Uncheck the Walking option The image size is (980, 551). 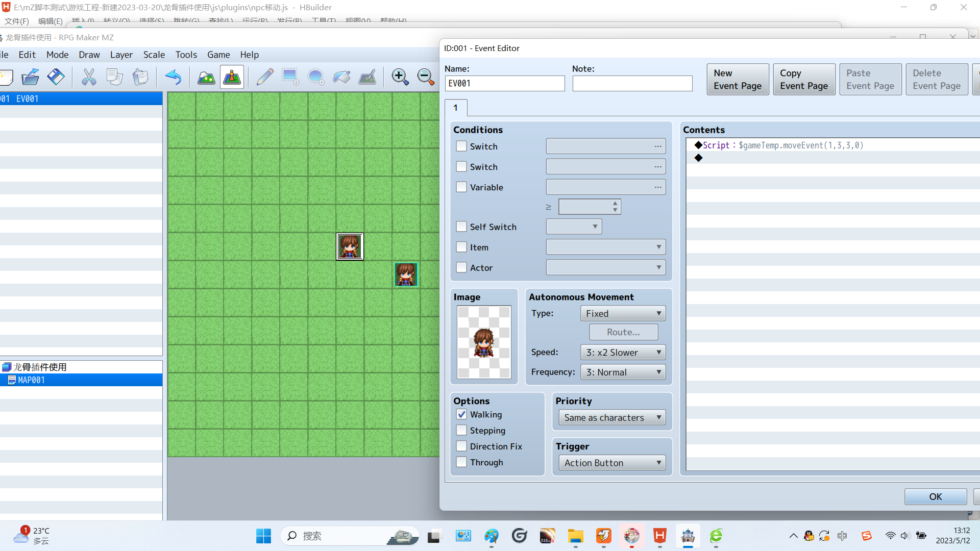461,414
